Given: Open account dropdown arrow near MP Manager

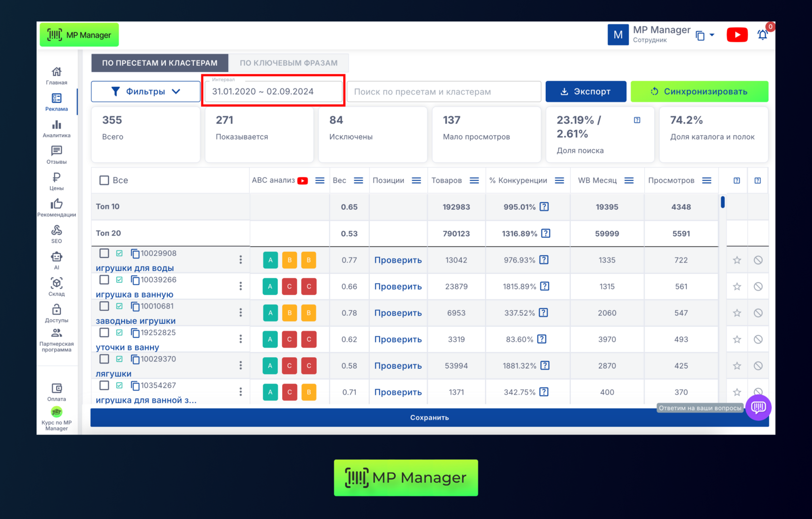Looking at the screenshot, I should pyautogui.click(x=711, y=35).
